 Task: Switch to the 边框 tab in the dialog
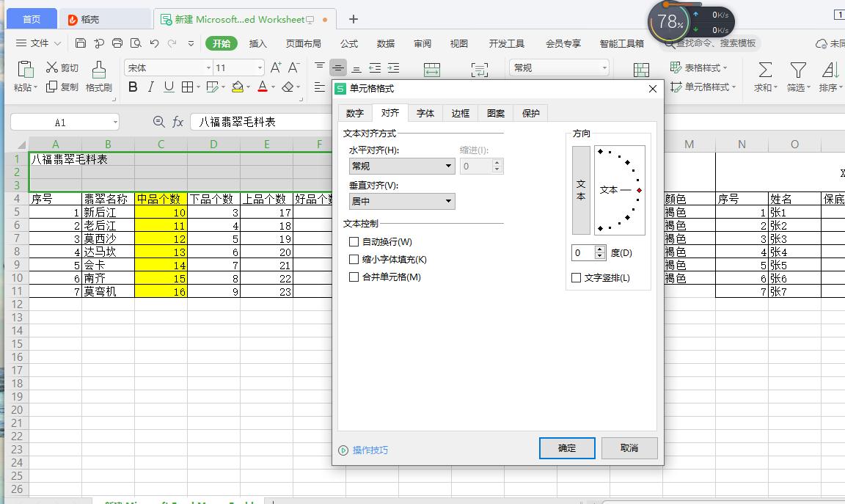point(460,113)
